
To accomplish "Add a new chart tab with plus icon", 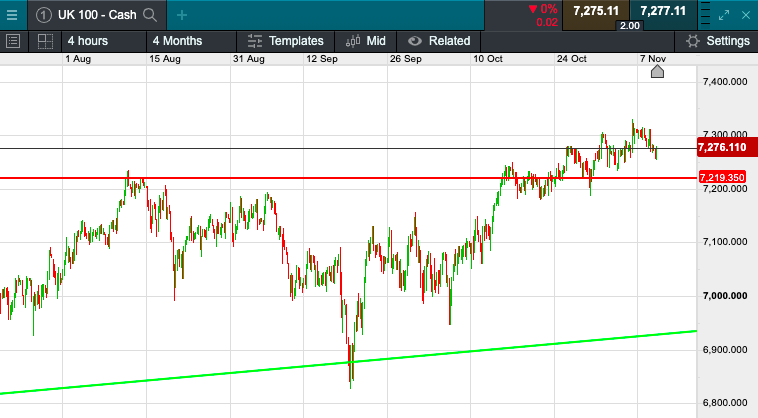I will coord(181,15).
